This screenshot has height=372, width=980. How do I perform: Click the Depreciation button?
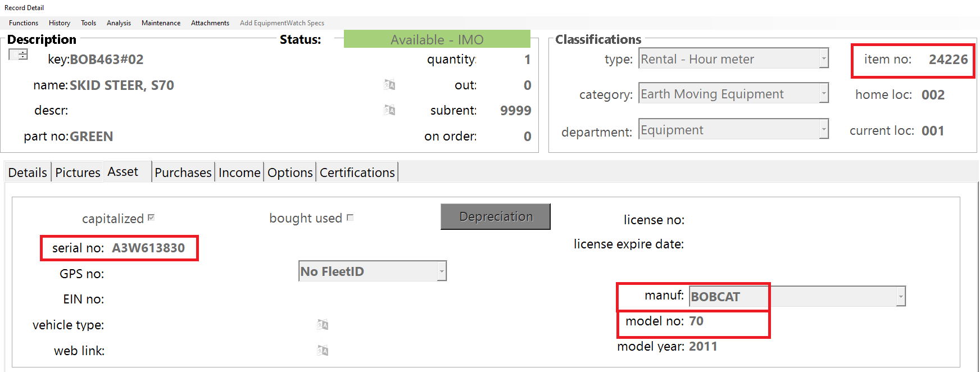[495, 217]
